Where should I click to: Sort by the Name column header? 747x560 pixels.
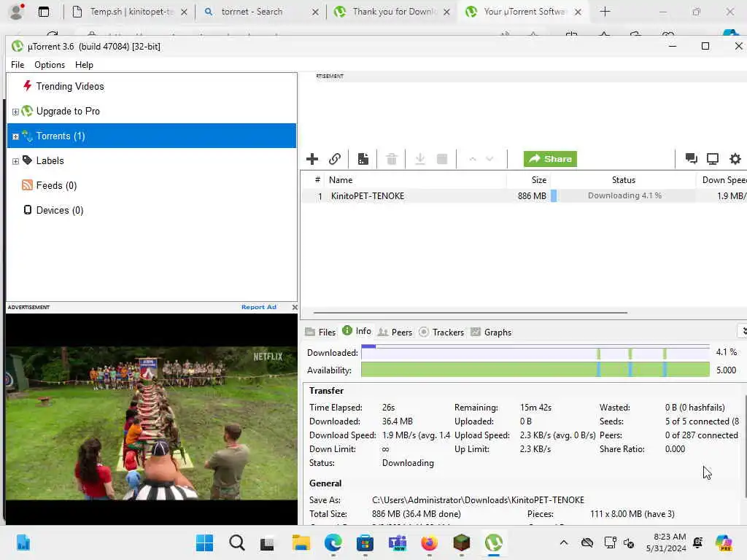pyautogui.click(x=414, y=180)
